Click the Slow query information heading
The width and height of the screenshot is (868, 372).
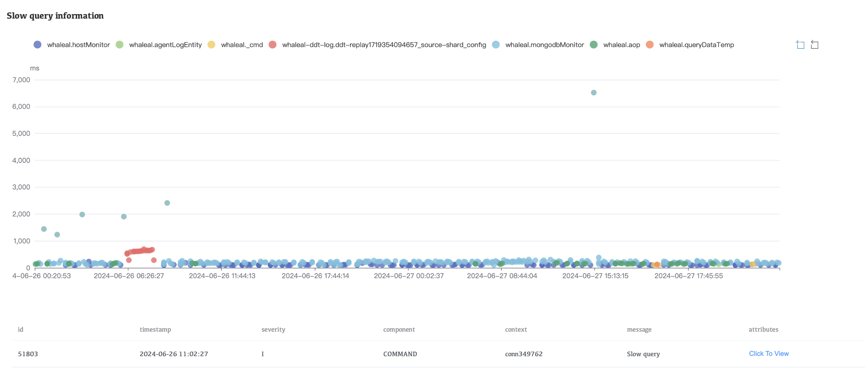pyautogui.click(x=55, y=16)
